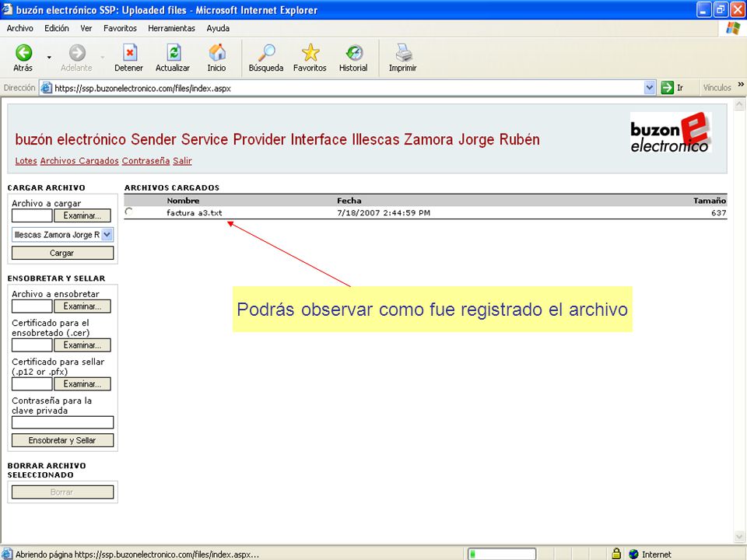Show the Historial panel

tap(353, 58)
